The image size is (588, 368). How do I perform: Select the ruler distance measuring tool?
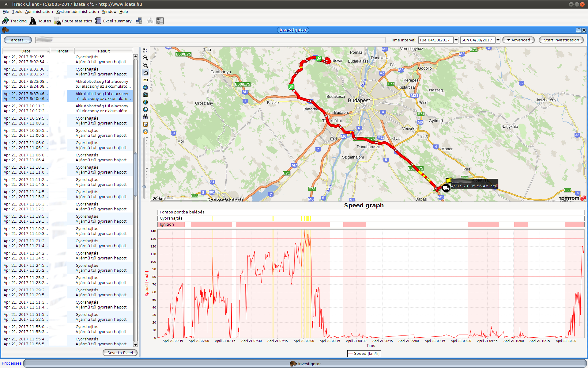pyautogui.click(x=145, y=80)
